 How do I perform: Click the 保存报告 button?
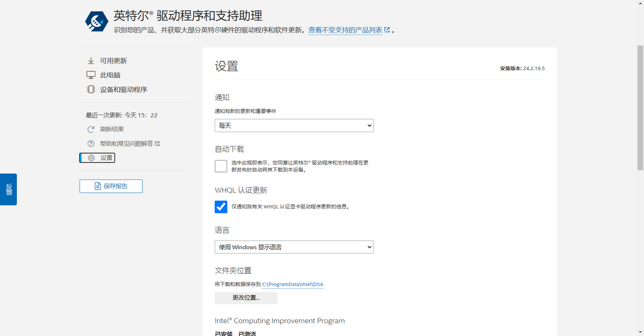coord(111,186)
